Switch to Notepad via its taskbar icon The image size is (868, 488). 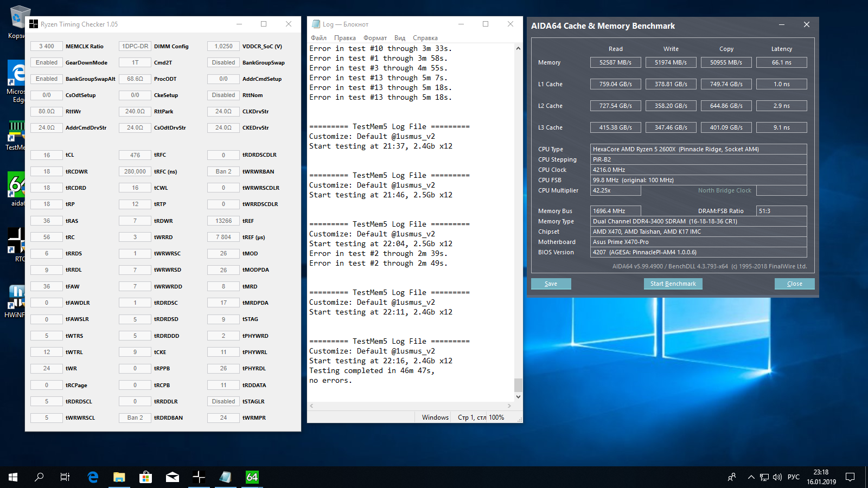pyautogui.click(x=225, y=477)
